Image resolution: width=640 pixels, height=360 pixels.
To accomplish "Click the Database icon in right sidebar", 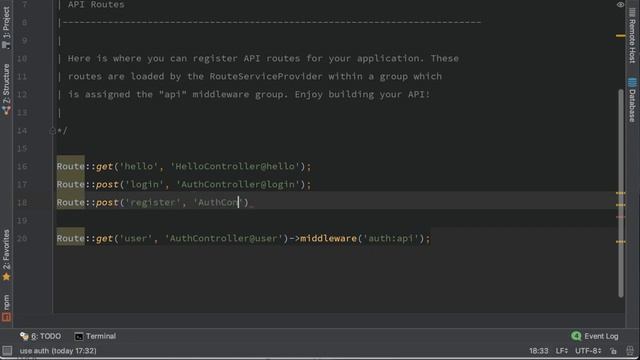I will tap(632, 83).
